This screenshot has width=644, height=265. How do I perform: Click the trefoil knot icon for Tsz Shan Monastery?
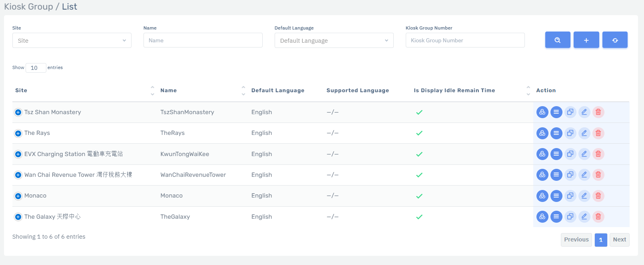pos(542,112)
